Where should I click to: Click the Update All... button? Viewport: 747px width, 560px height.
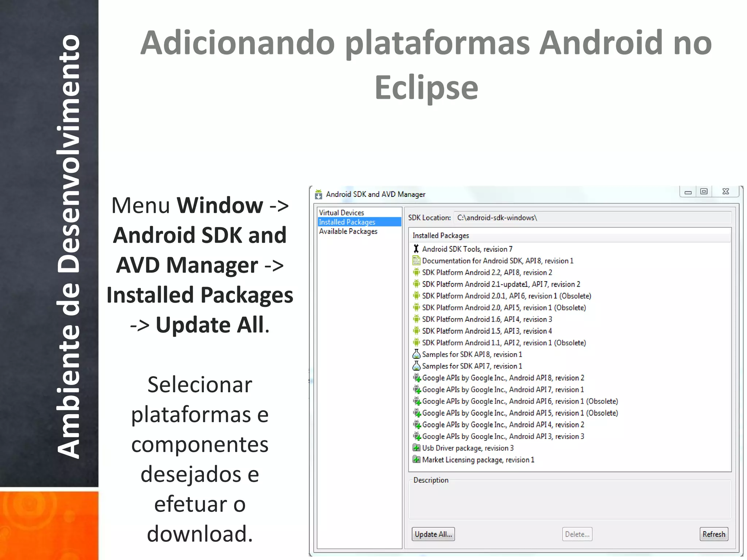pyautogui.click(x=433, y=534)
